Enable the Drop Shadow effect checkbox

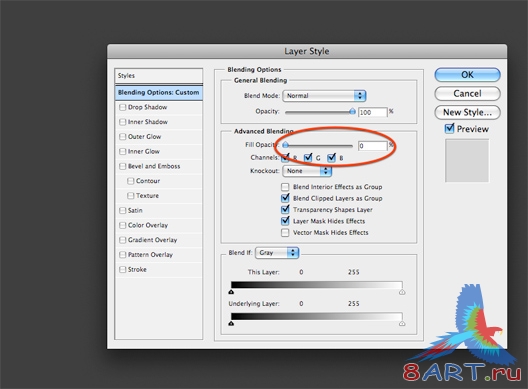[123, 107]
